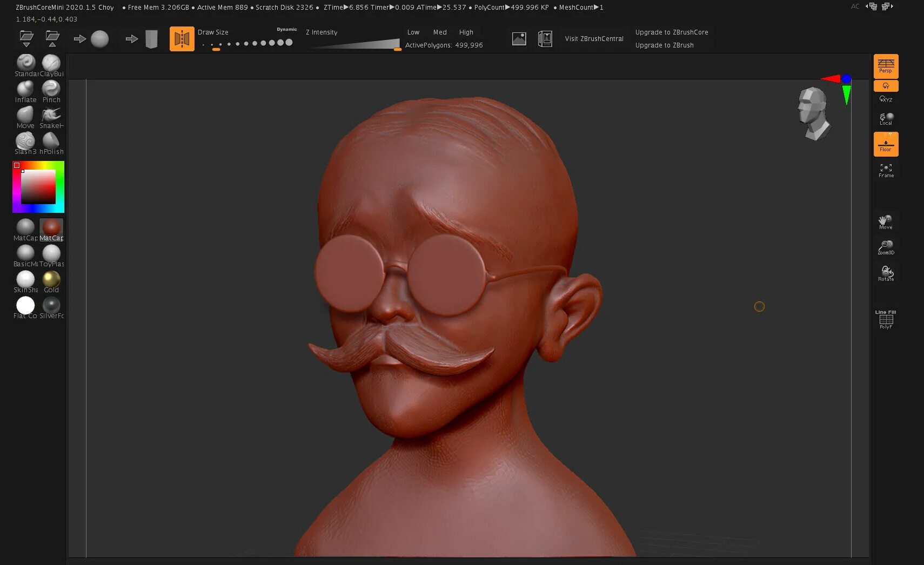
Task: Open the save project menu
Action: point(51,38)
